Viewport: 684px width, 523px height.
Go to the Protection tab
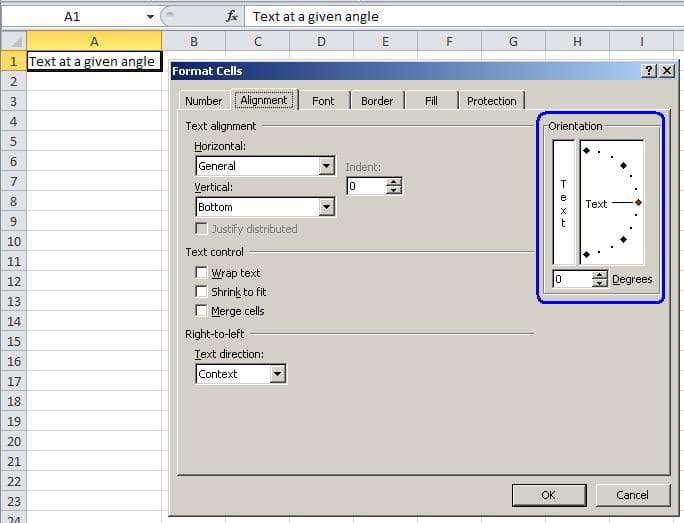[491, 101]
